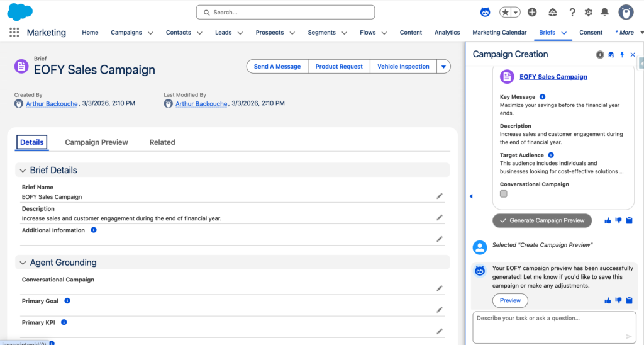Open the favorites list dropdown arrow

point(516,12)
